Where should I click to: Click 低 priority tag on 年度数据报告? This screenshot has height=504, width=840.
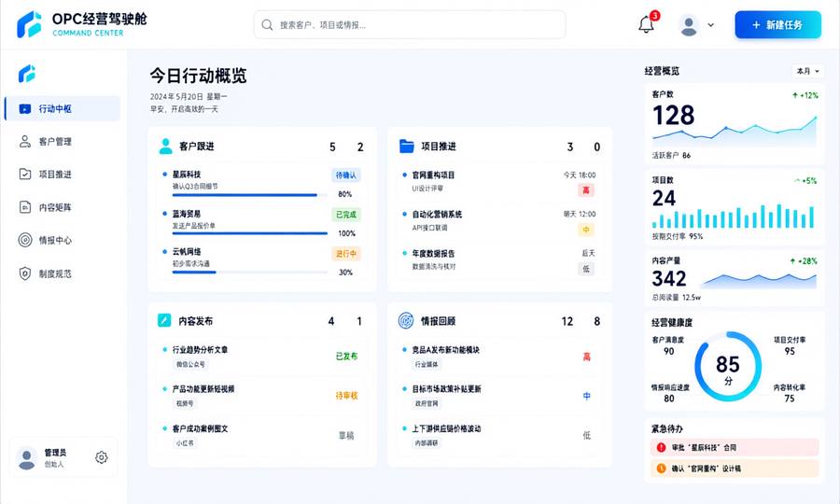click(586, 269)
